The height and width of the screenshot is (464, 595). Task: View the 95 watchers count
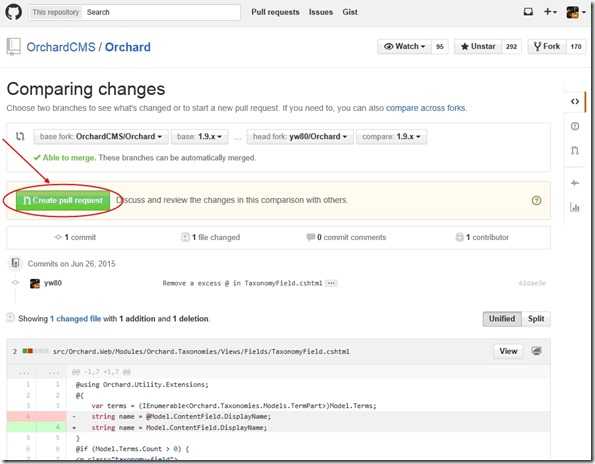tap(439, 46)
